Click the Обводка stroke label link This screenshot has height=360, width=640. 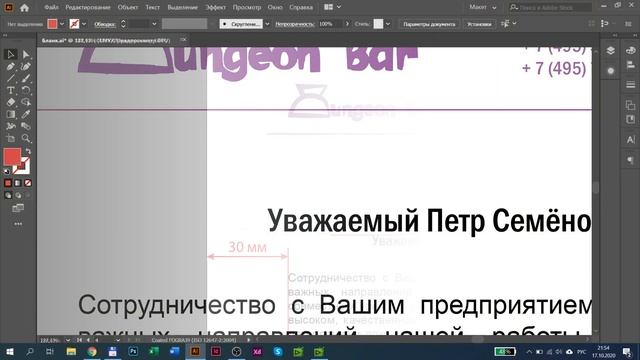coord(104,24)
